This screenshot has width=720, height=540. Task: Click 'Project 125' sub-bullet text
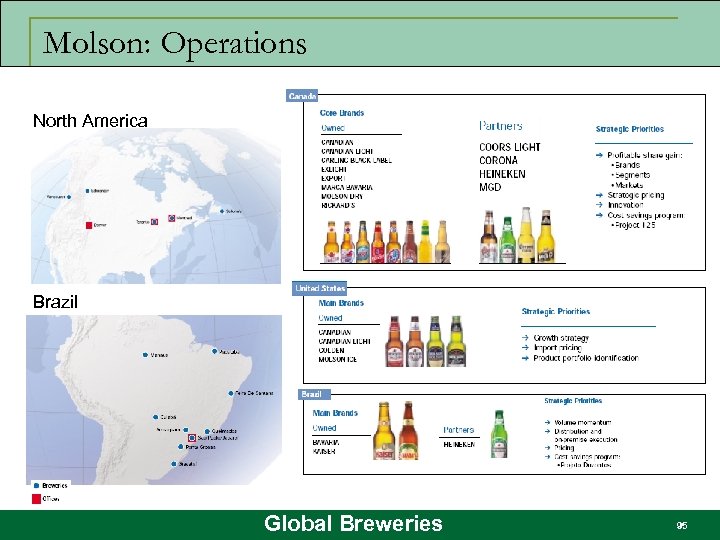[635, 225]
